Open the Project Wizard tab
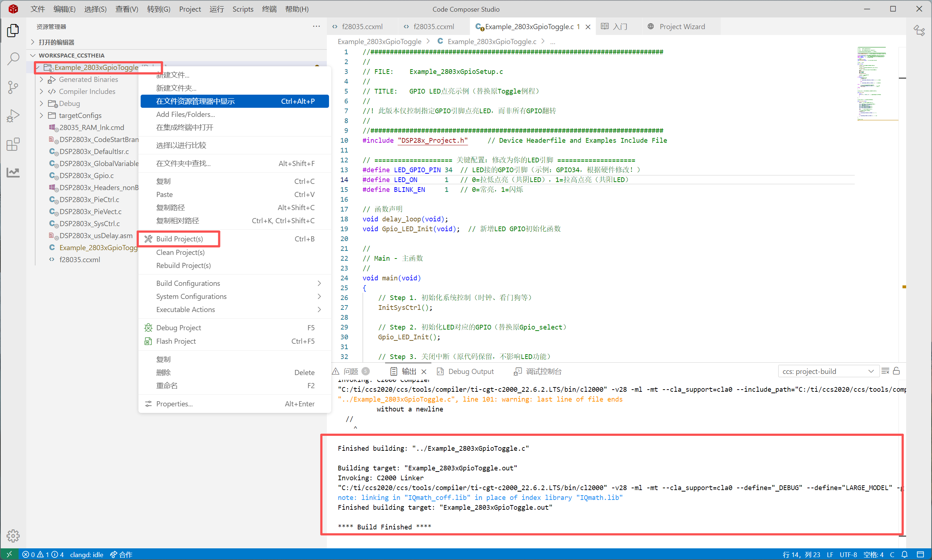 (682, 27)
